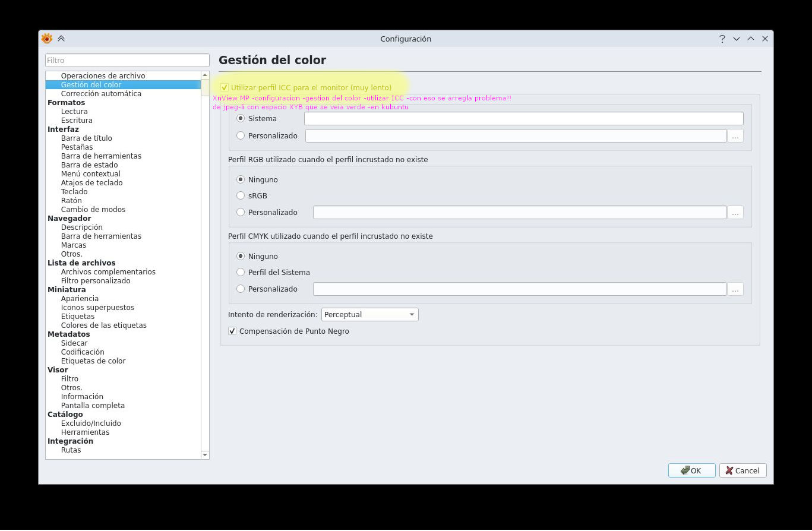Viewport: 812px width, 531px height.
Task: Select the 'Navegador' category
Action: [69, 218]
